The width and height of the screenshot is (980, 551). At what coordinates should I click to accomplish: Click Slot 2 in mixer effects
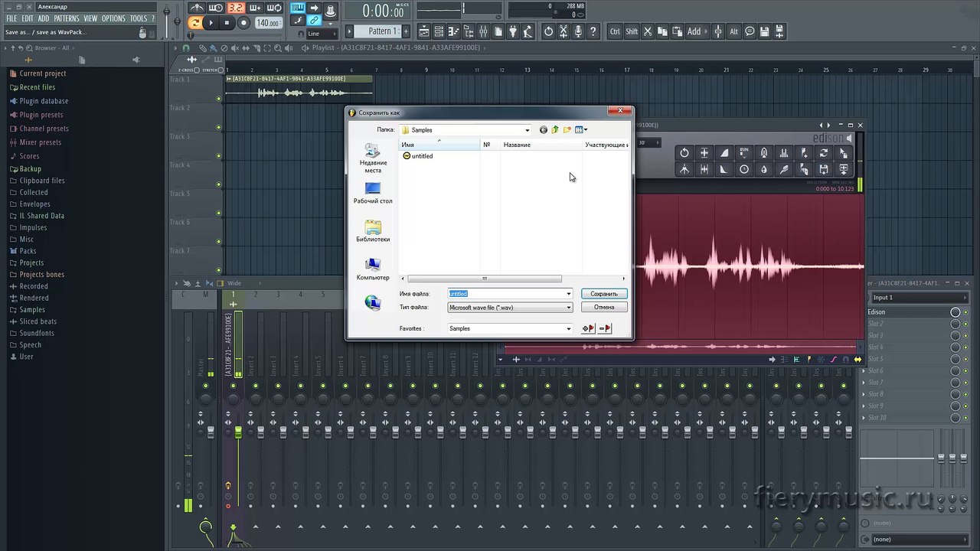pyautogui.click(x=909, y=324)
